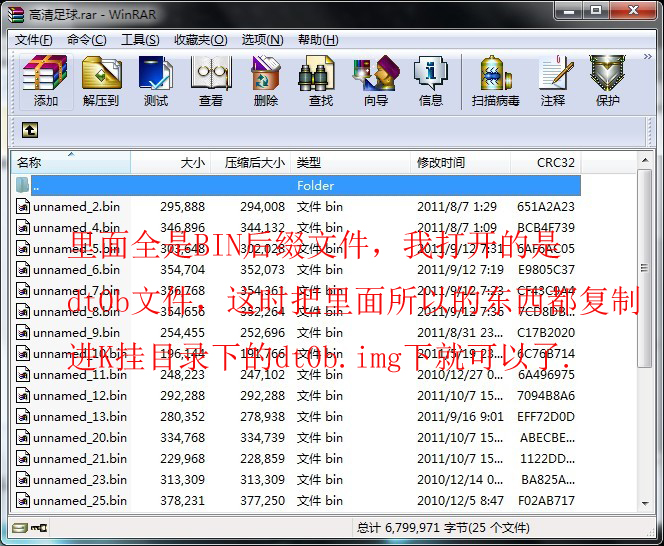Sort by the CRC32 column header
This screenshot has width=664, height=546.
click(545, 162)
